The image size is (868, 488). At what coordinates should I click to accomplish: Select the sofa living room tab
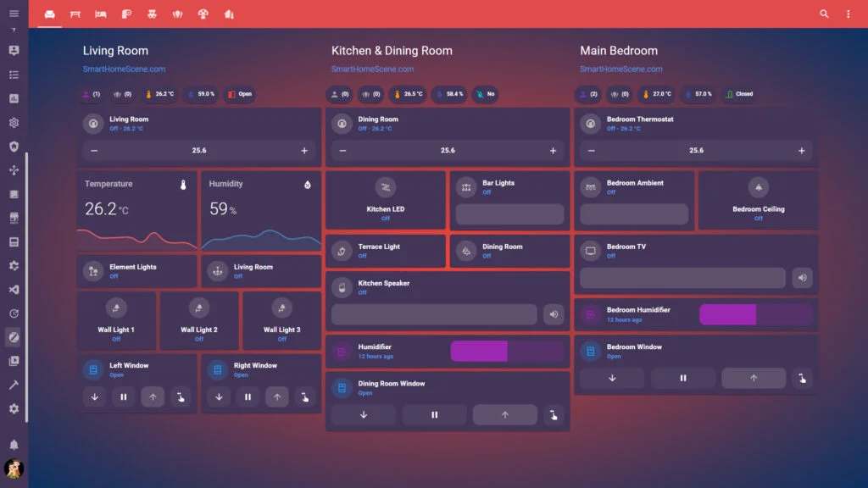tap(50, 14)
